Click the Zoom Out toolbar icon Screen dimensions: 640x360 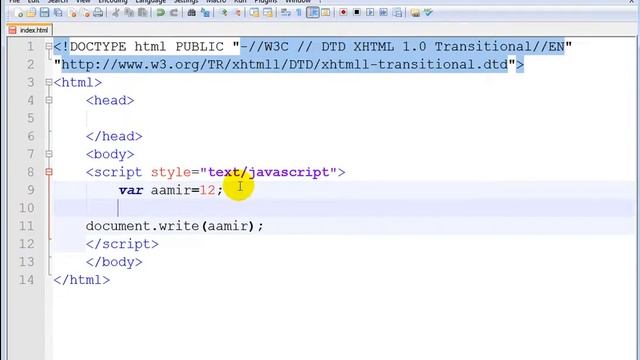coord(237,13)
